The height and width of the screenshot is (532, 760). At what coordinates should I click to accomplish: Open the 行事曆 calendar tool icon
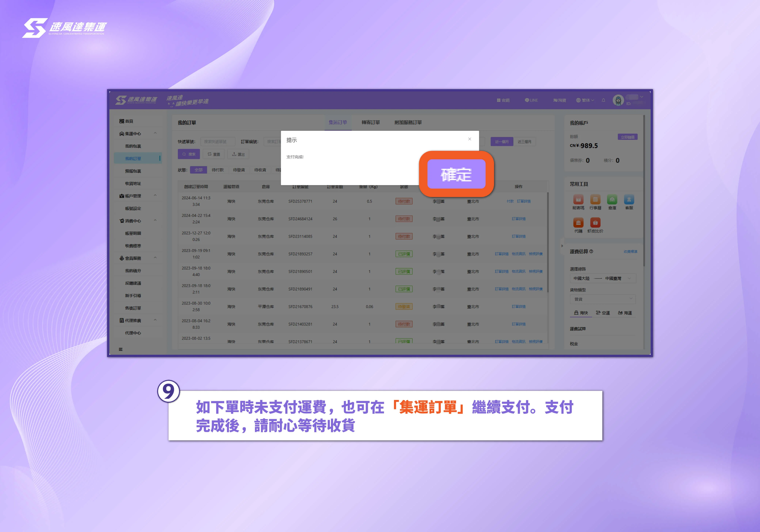pos(595,199)
